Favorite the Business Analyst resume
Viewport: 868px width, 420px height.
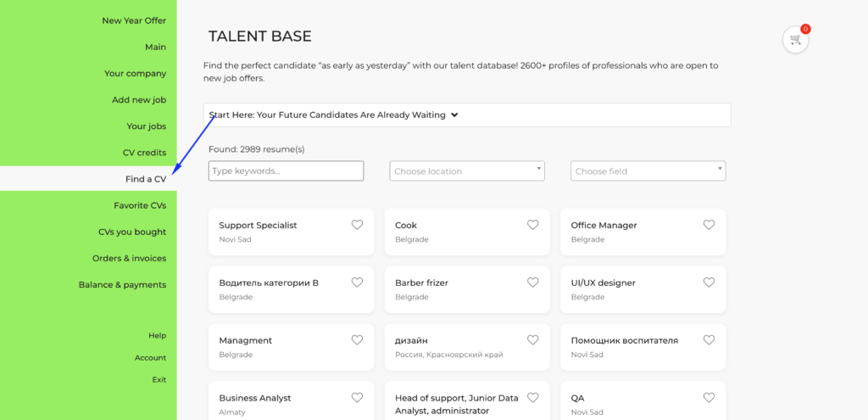tap(357, 397)
